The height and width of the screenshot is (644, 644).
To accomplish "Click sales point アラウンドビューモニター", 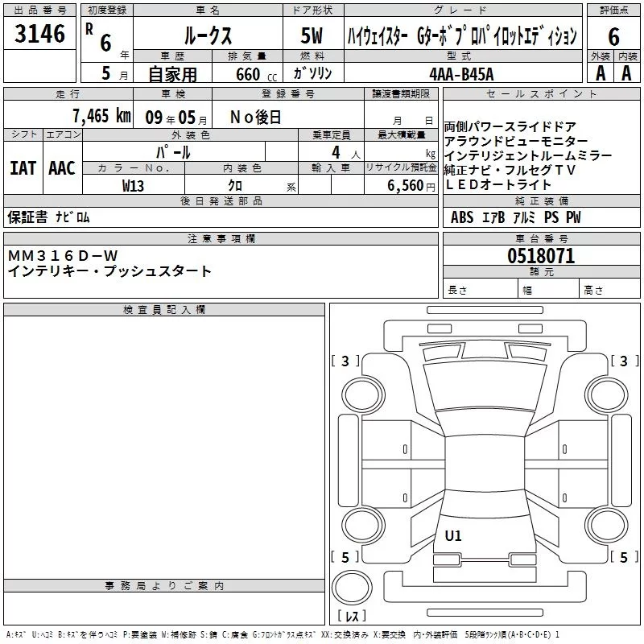I will point(516,142).
